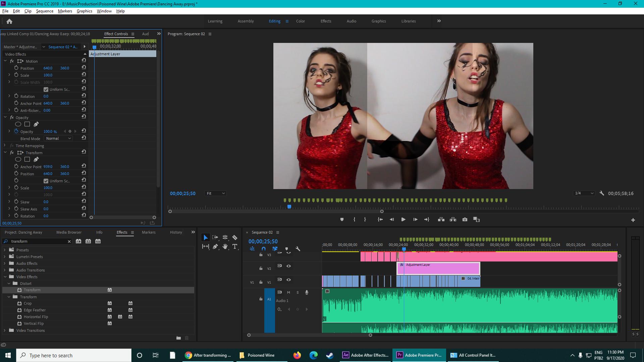Screen dimensions: 644x362
Task: Select the Adjustment Layer clip on V2
Action: click(438, 268)
